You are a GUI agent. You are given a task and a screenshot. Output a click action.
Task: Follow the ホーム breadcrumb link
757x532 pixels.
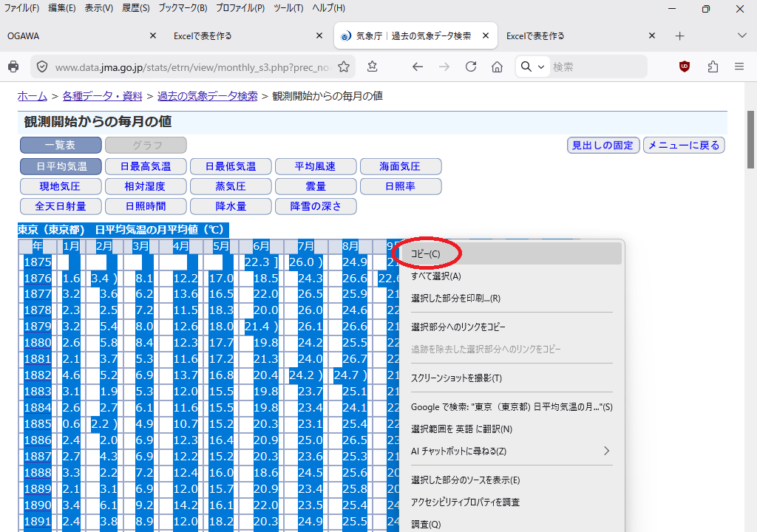coord(33,96)
